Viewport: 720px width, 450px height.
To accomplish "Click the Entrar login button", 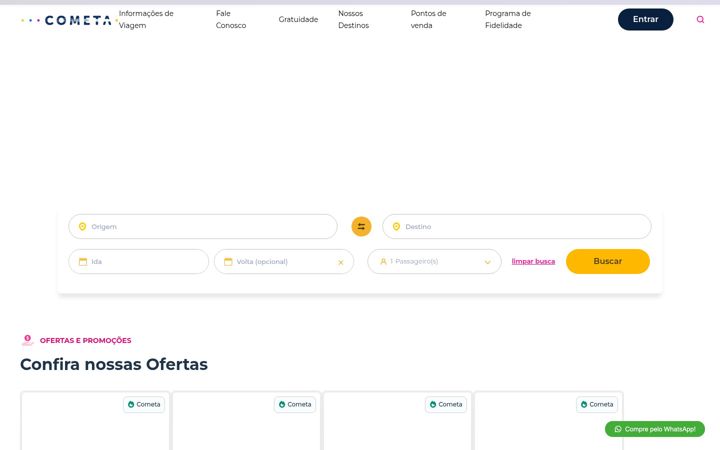I will [x=646, y=19].
